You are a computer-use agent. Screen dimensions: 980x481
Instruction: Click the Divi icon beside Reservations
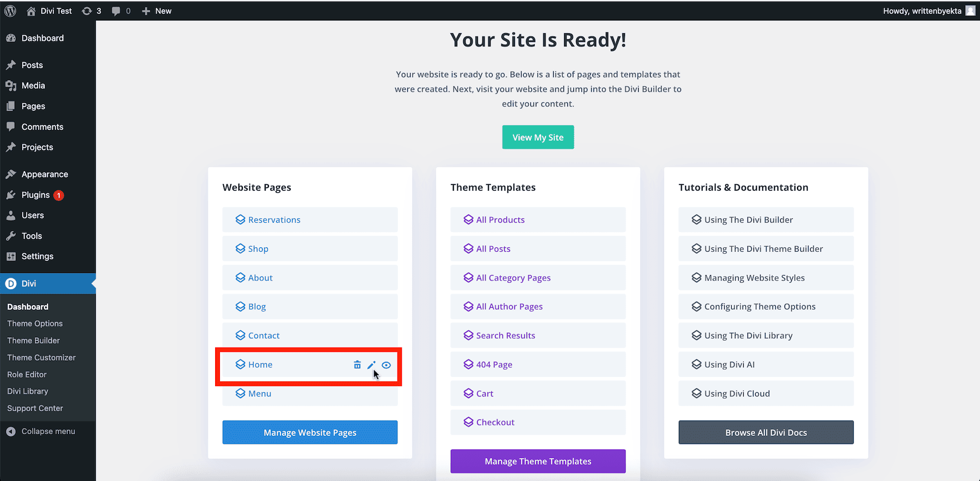(x=240, y=220)
